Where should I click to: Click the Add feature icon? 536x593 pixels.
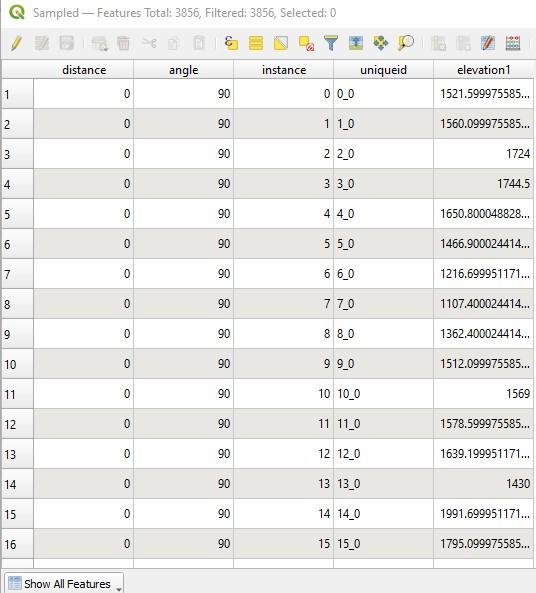click(100, 43)
